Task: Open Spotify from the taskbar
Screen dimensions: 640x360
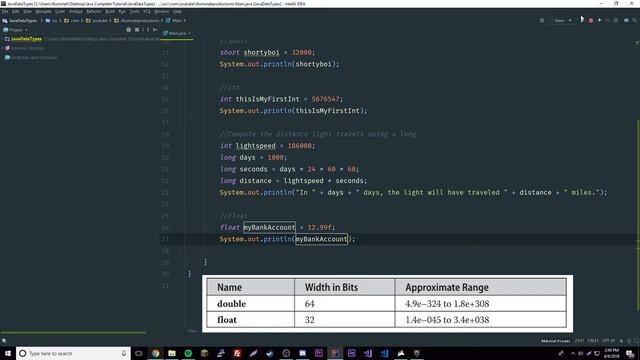Action: [188, 353]
